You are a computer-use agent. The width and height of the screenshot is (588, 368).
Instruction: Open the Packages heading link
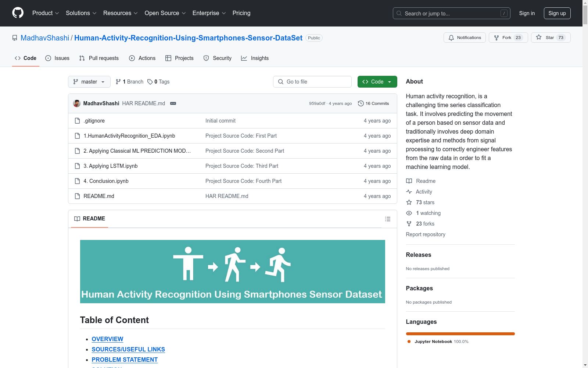point(419,288)
